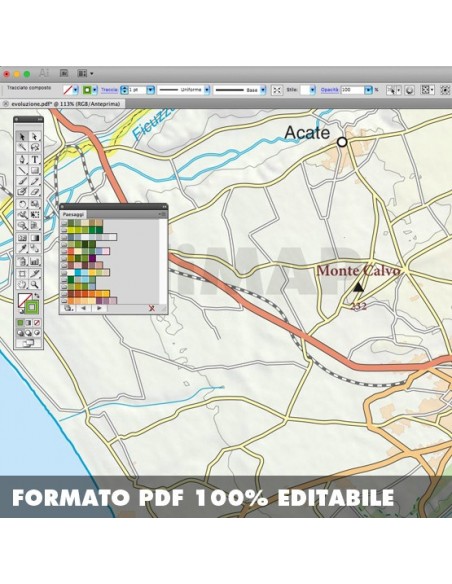Click the Passaggi panel tab
This screenshot has width=452, height=584.
73,214
